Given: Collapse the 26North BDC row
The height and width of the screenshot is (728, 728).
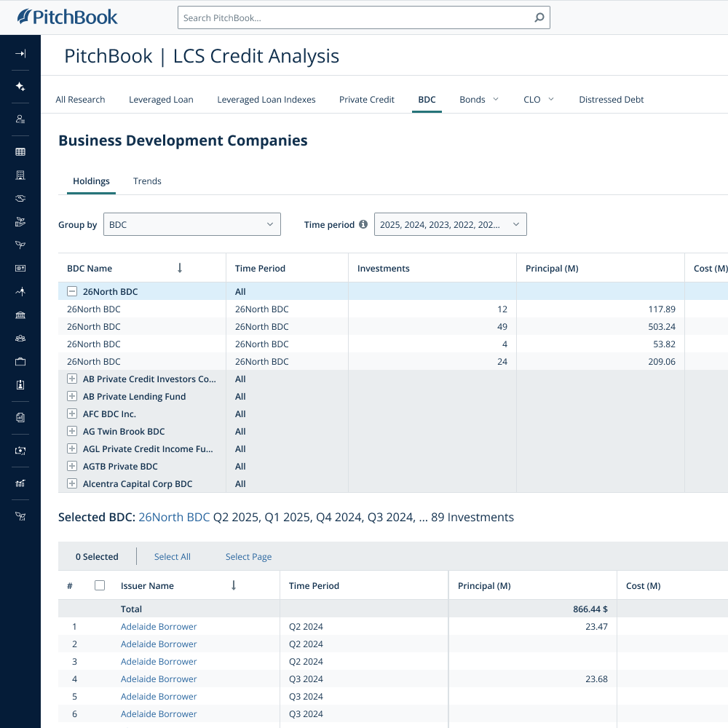Looking at the screenshot, I should click(71, 290).
